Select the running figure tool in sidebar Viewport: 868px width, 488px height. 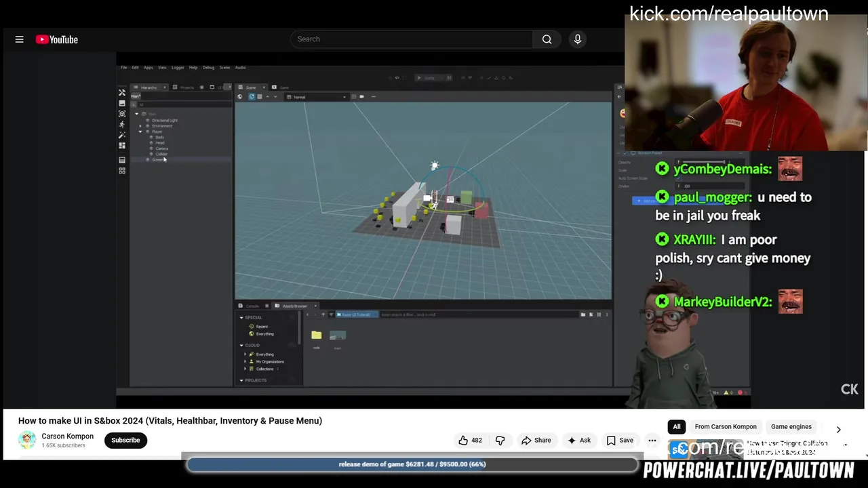point(122,125)
